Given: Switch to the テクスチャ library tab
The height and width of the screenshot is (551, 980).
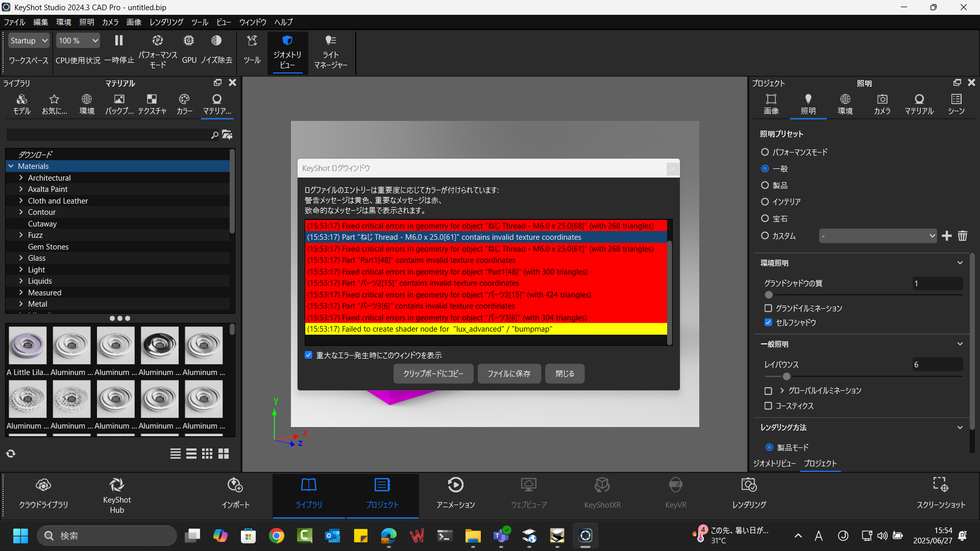Looking at the screenshot, I should coord(152,104).
